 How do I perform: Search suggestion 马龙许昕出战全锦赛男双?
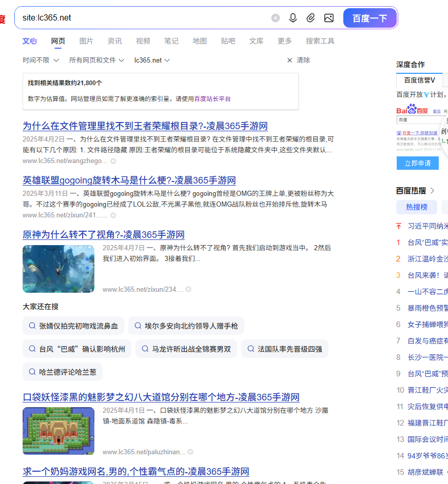pyautogui.click(x=186, y=349)
